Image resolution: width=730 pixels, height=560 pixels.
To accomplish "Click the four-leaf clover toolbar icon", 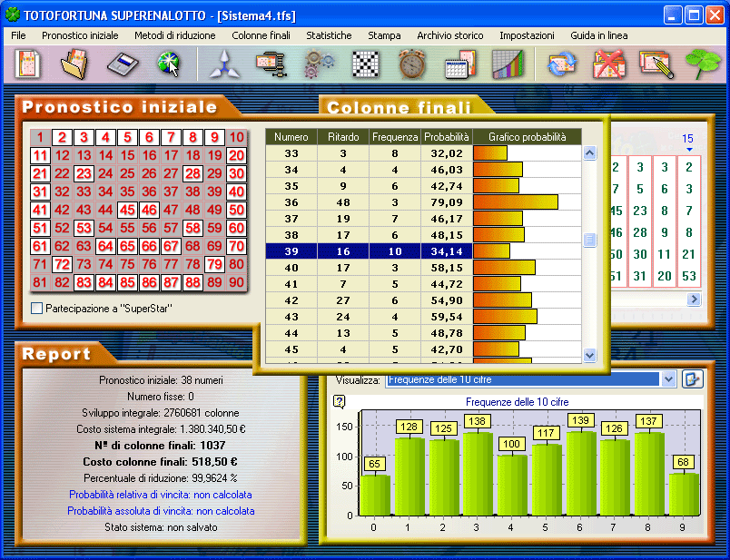I will (701, 64).
